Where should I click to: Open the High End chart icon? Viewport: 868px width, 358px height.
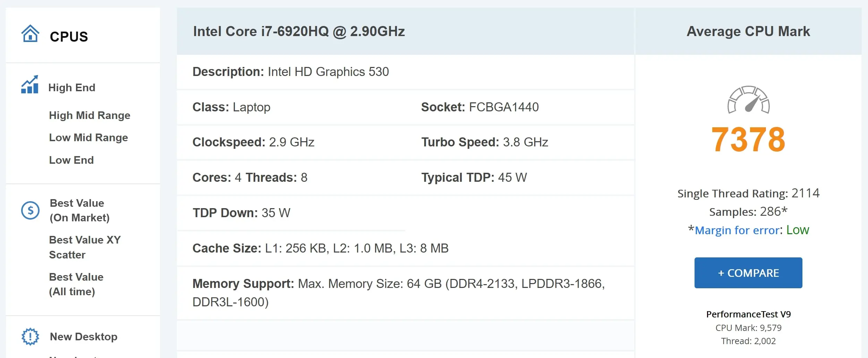coord(30,85)
